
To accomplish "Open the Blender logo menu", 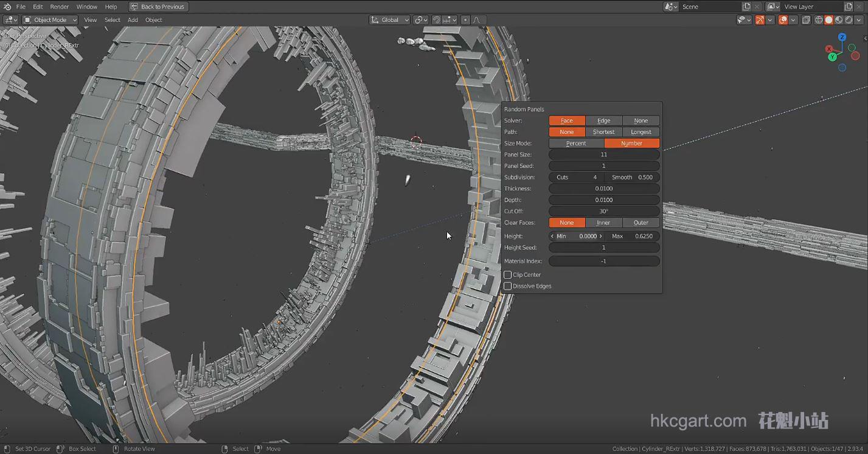I will coord(7,7).
